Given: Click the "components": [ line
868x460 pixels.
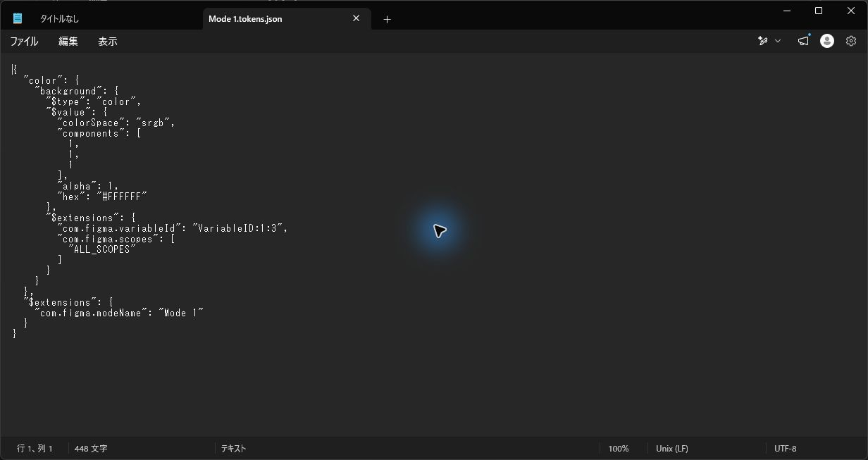Looking at the screenshot, I should pyautogui.click(x=99, y=133).
